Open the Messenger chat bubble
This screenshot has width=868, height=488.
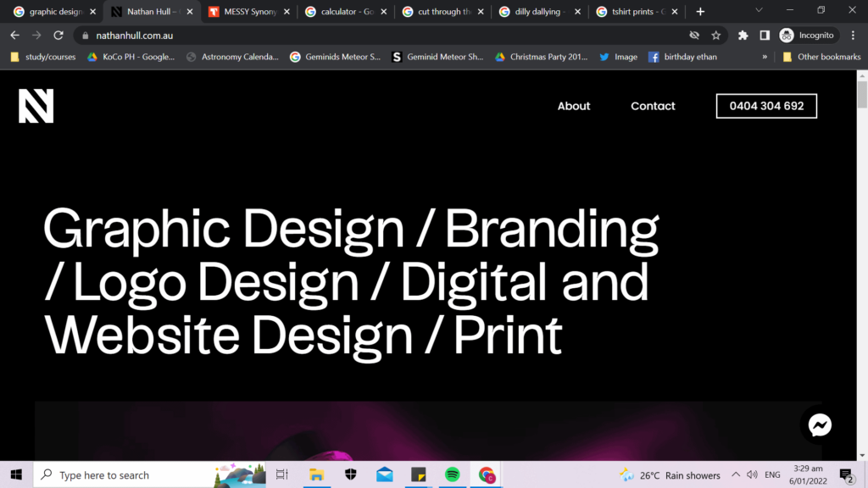tap(820, 425)
